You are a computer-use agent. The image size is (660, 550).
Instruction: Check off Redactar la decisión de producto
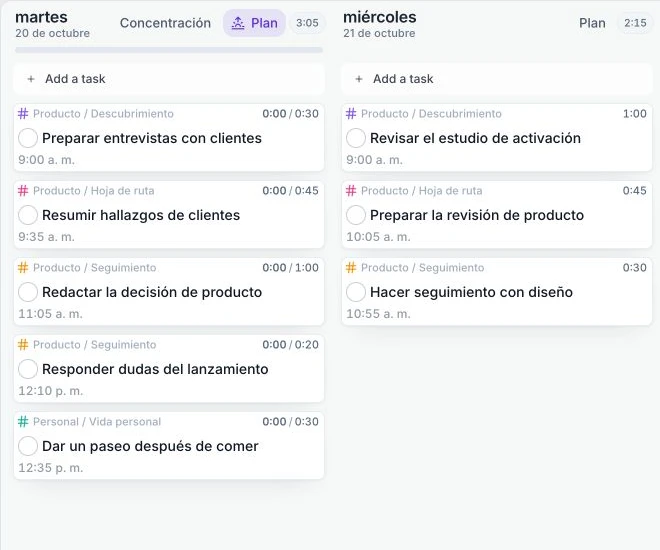(x=28, y=292)
